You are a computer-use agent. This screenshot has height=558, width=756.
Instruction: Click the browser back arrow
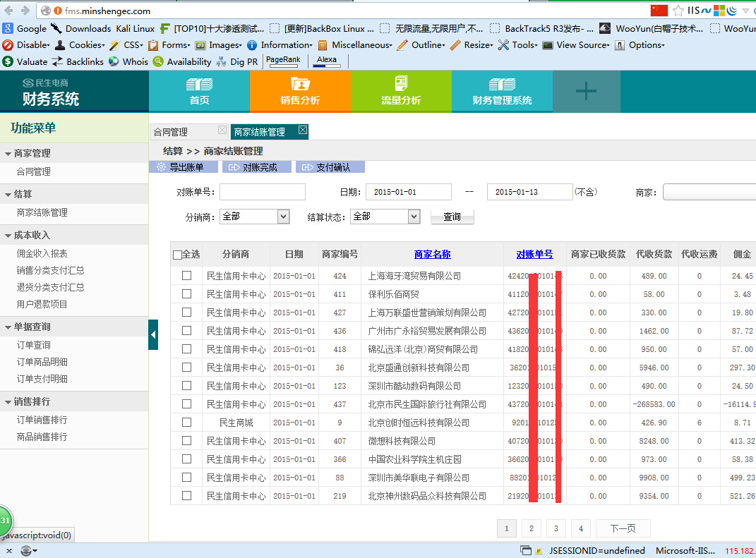pyautogui.click(x=8, y=10)
